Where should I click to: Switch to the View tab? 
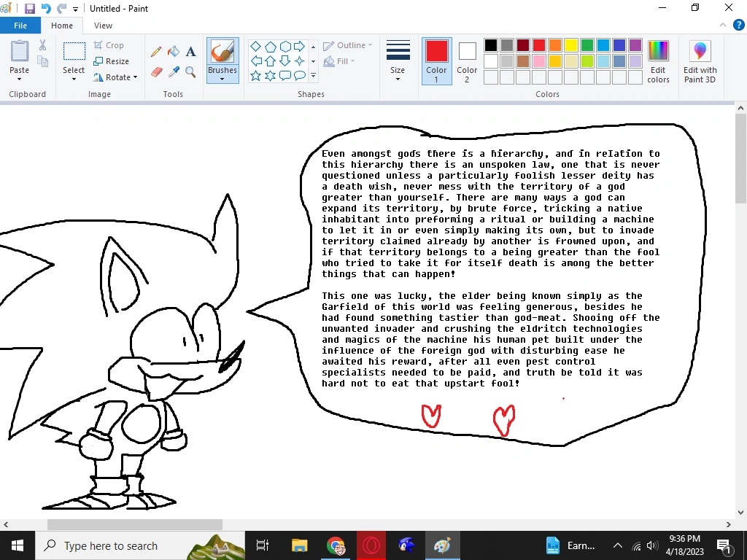pos(103,25)
